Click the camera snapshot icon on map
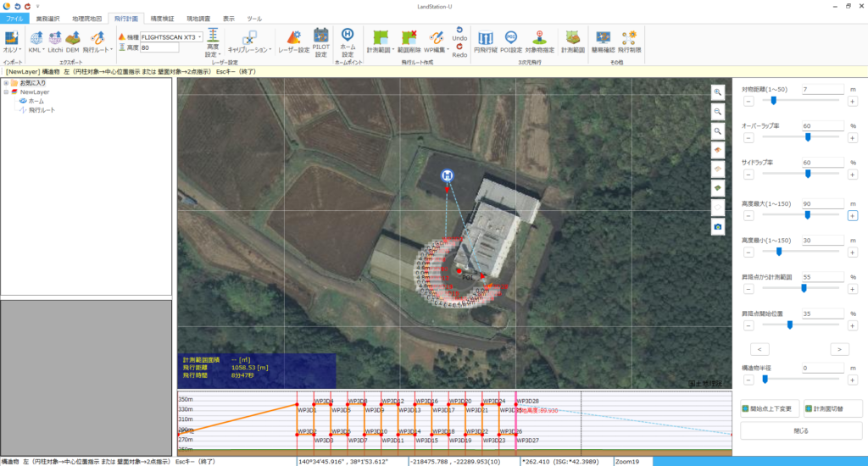The image size is (868, 466). [x=718, y=227]
